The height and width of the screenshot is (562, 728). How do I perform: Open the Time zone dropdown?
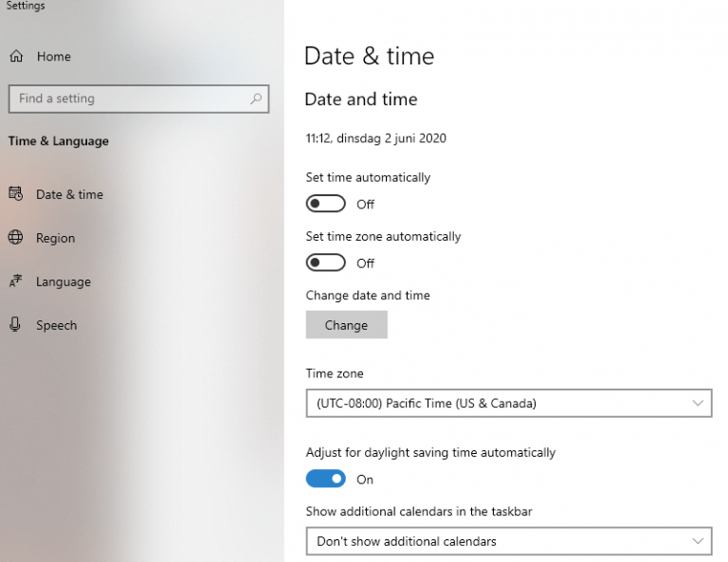click(509, 404)
